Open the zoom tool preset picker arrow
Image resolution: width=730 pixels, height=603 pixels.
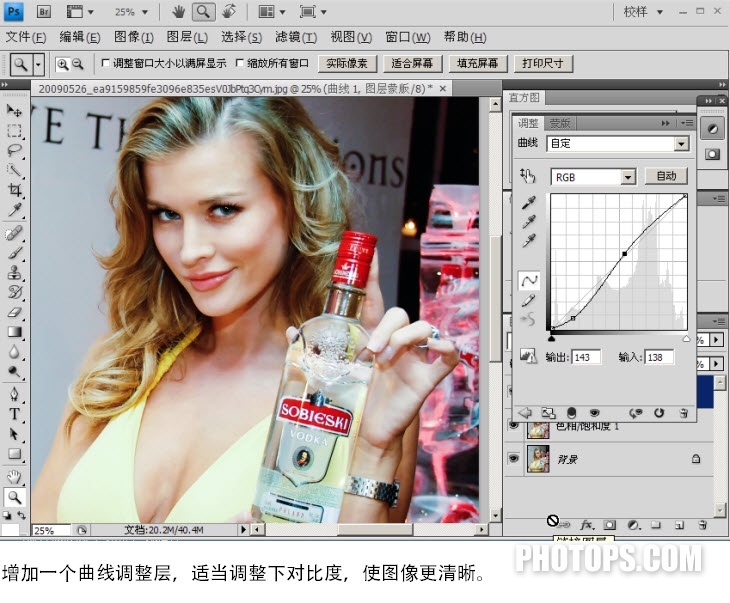(39, 64)
